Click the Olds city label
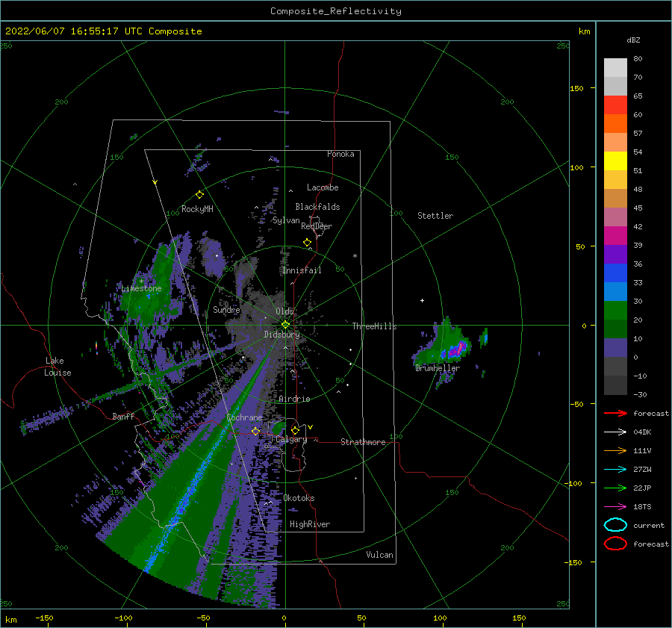The image size is (672, 628). [284, 311]
